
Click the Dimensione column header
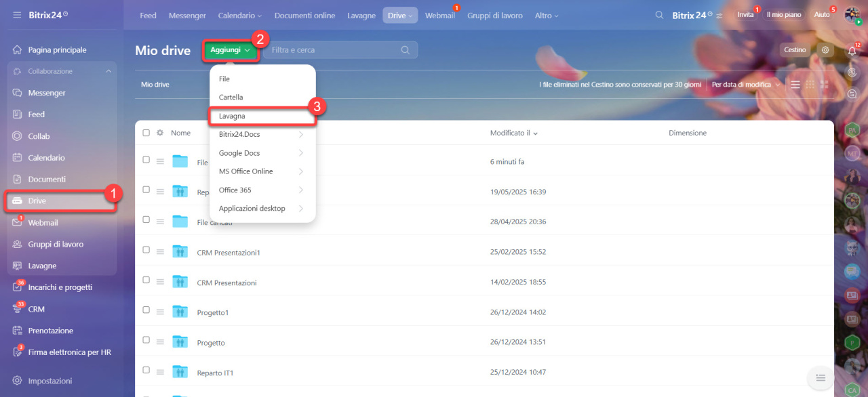(x=688, y=133)
